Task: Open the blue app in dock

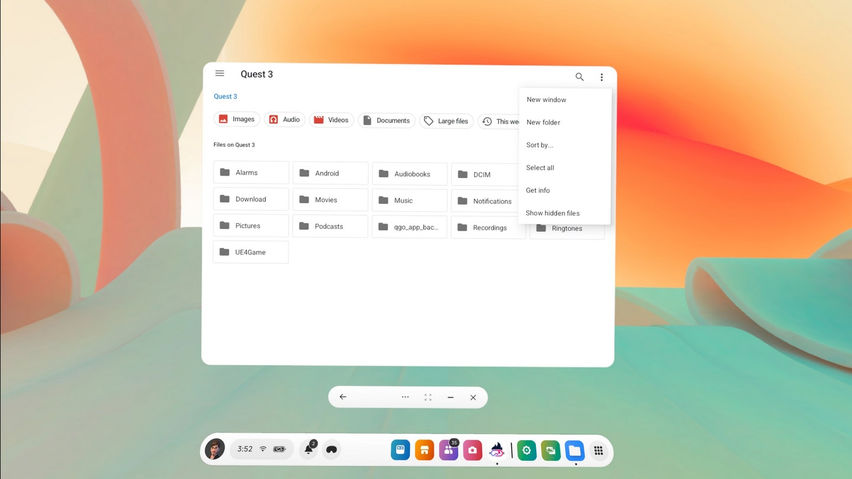Action: [400, 450]
